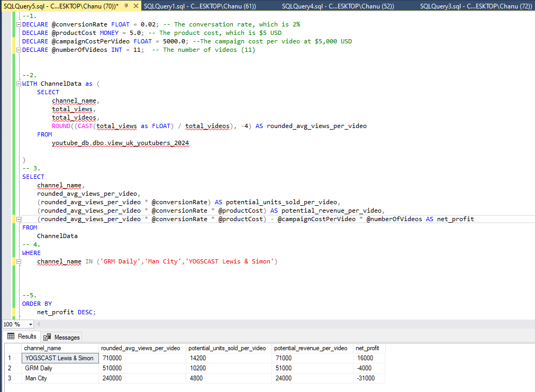This screenshot has height=392, width=535.
Task: Click the 14200 units sold cell
Action: [229, 358]
